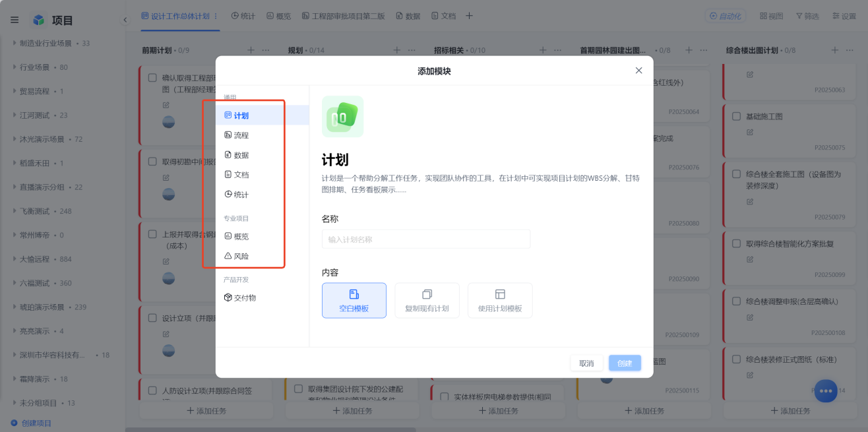Open more options for 首期园林园建出图 column
This screenshot has height=432, width=868.
704,50
